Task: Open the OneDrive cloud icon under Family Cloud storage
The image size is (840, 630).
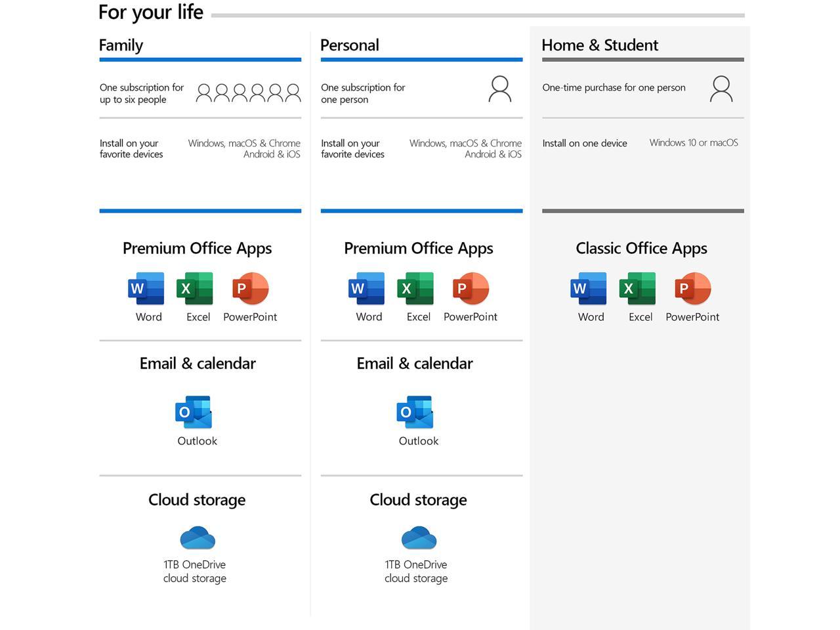Action: pyautogui.click(x=197, y=536)
